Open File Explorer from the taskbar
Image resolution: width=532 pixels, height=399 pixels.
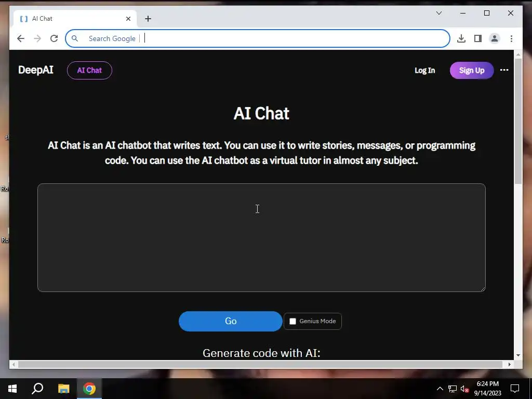pos(63,389)
